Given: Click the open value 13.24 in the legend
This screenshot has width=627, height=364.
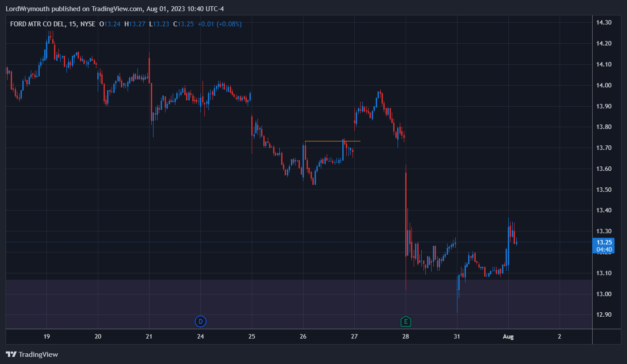Looking at the screenshot, I should coord(112,24).
